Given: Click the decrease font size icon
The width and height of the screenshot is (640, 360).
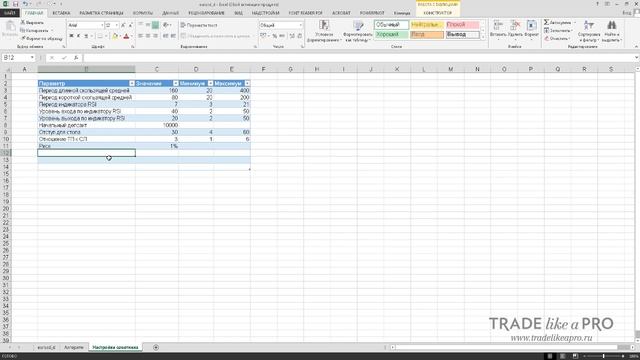Looking at the screenshot, I should click(130, 25).
